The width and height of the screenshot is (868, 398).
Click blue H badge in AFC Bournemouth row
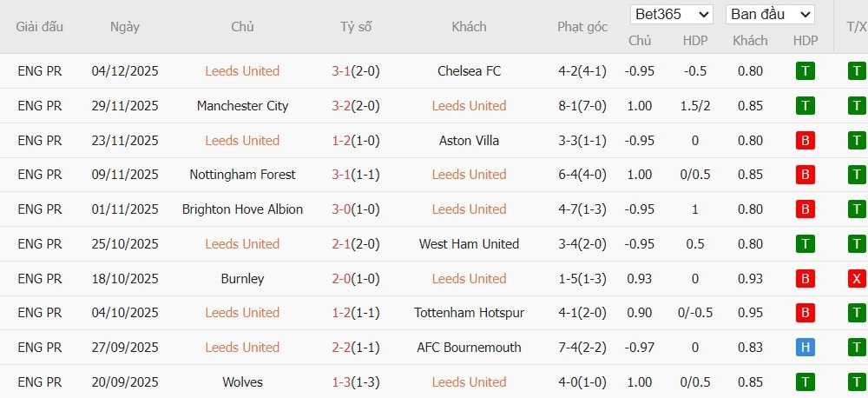[x=806, y=348]
